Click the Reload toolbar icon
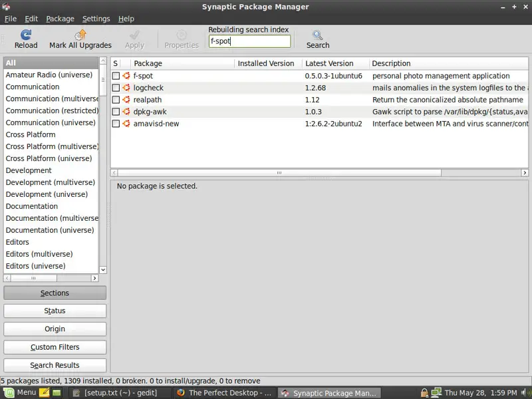 tap(26, 35)
